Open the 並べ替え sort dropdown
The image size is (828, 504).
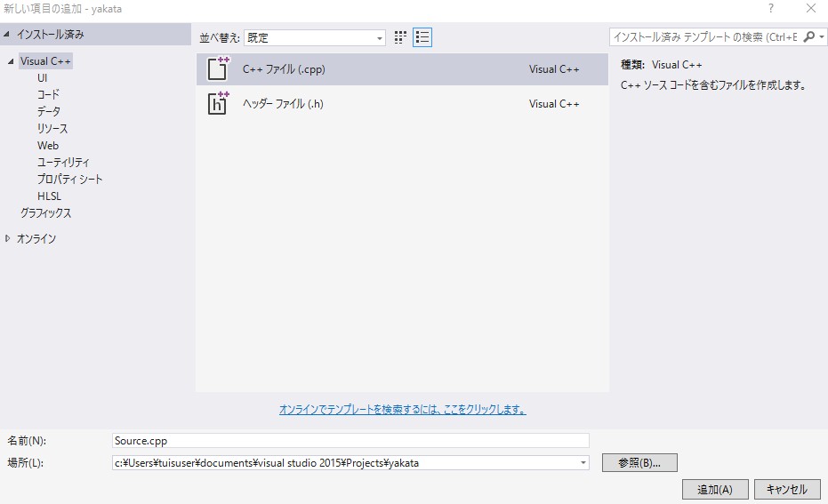click(315, 38)
